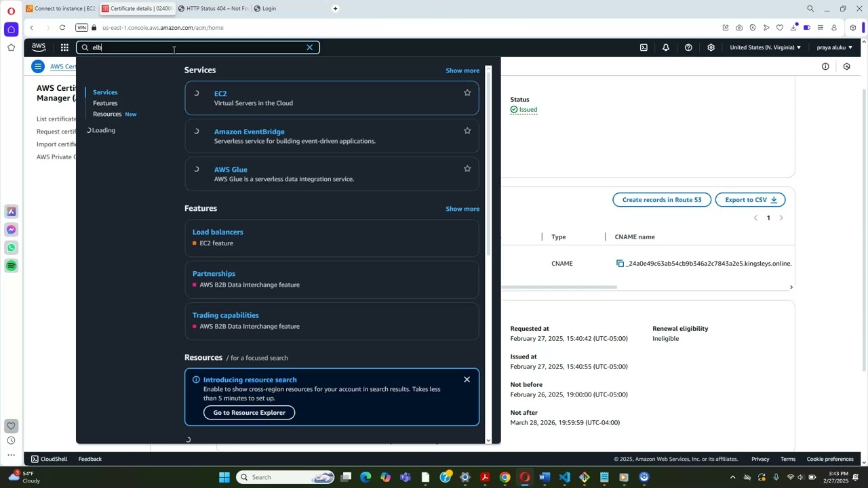Click Create records in Route 53

tap(662, 199)
